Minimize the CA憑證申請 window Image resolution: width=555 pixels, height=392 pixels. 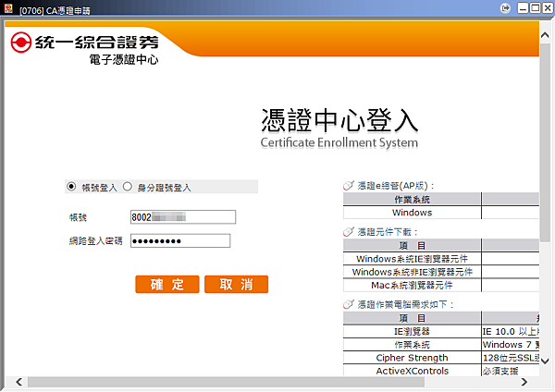pos(523,7)
